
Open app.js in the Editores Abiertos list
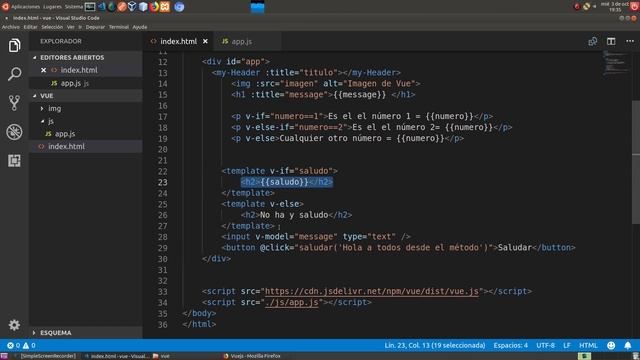click(71, 83)
